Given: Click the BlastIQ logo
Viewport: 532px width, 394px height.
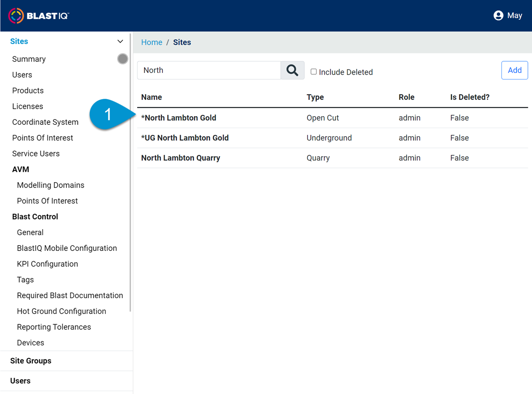Looking at the screenshot, I should click(x=39, y=16).
